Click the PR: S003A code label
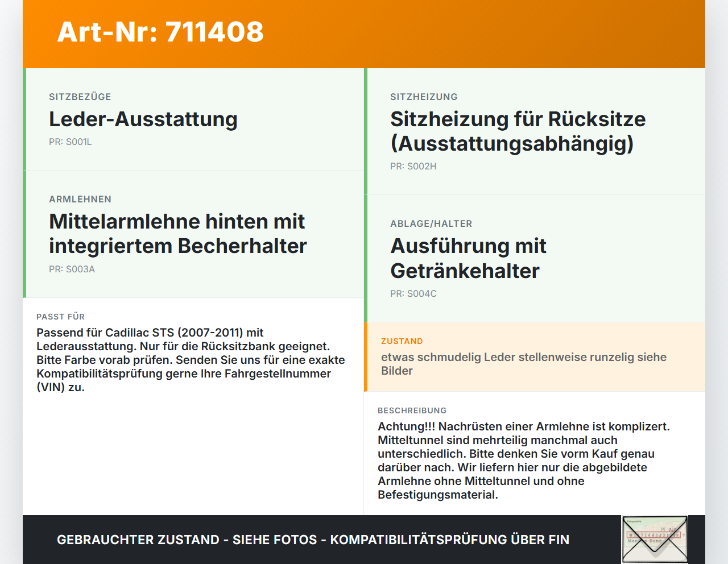The image size is (728, 564). [x=72, y=269]
